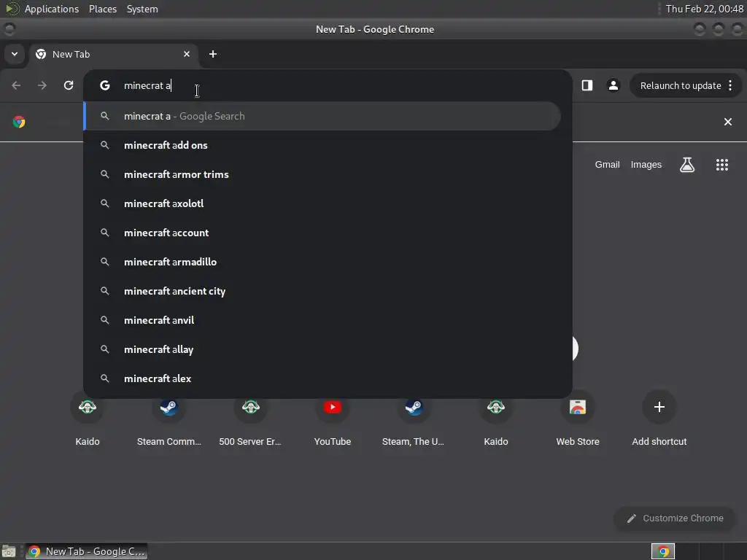Select suggestion minecraft armadillo
This screenshot has height=560, width=747.
coord(322,262)
